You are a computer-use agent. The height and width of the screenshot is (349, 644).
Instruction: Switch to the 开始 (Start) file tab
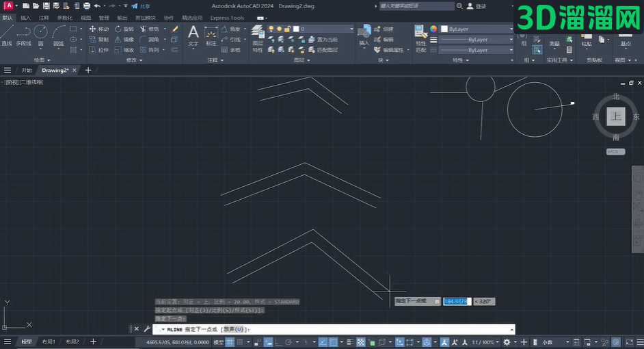point(26,70)
